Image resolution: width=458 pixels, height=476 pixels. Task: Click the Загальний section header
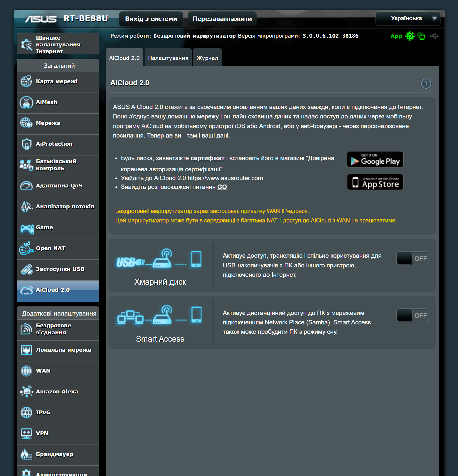click(58, 66)
